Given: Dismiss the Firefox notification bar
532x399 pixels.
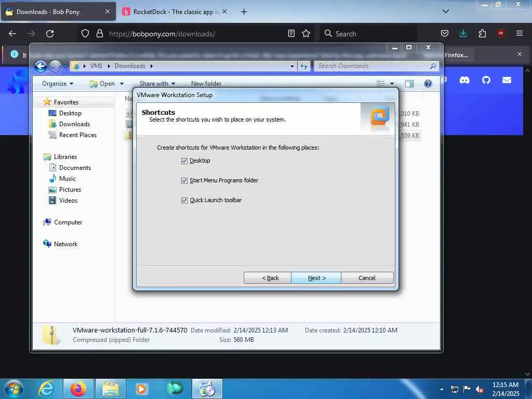Looking at the screenshot, I should [520, 54].
